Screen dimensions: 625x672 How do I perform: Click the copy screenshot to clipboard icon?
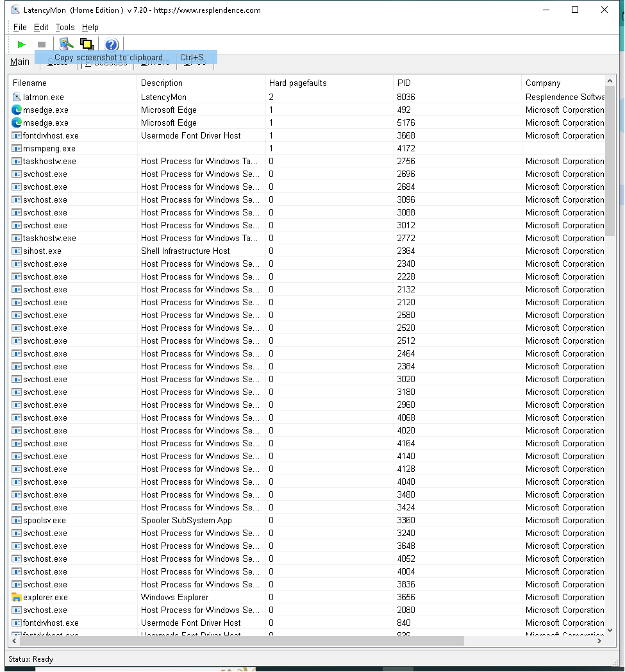click(66, 44)
